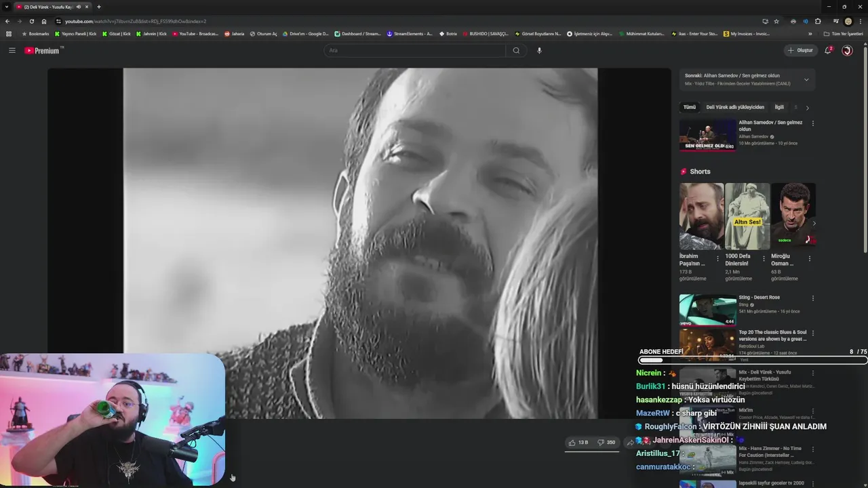Open options menu for 1000 Defa short
The width and height of the screenshot is (868, 488).
click(764, 258)
